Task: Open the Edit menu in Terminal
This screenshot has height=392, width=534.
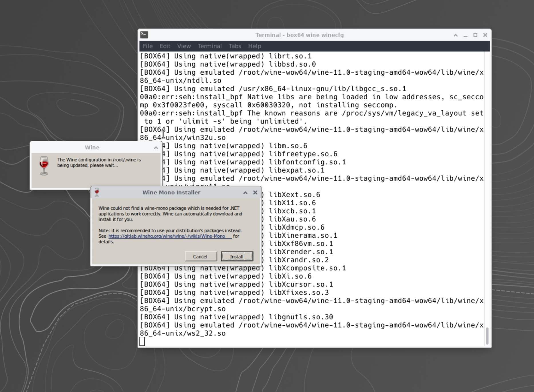Action: [x=165, y=46]
